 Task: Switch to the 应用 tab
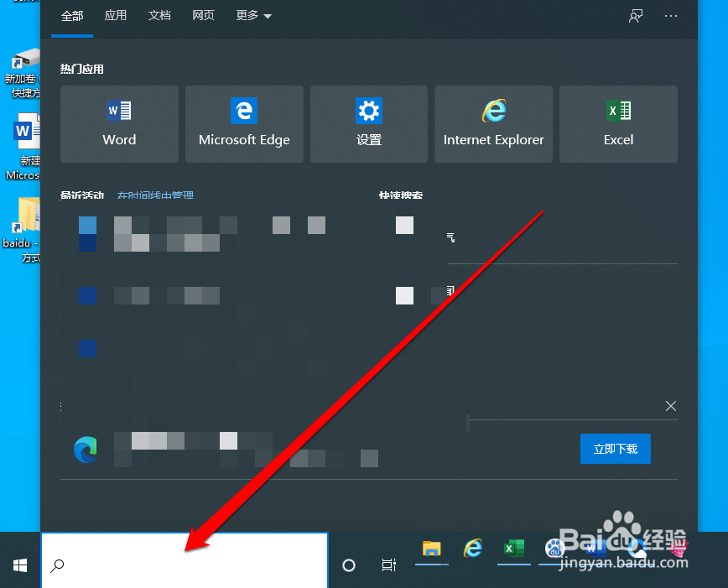(116, 15)
